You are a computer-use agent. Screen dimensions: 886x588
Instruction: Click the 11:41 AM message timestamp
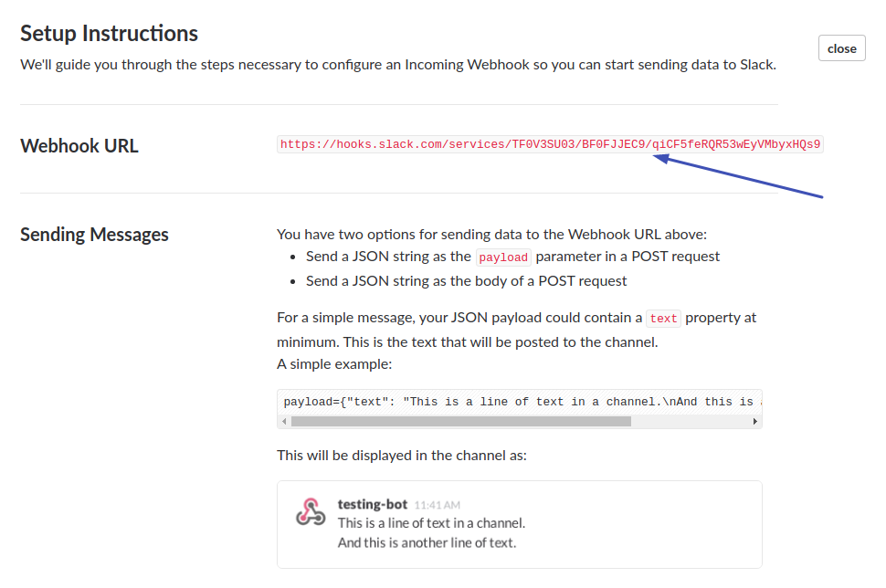point(438,505)
